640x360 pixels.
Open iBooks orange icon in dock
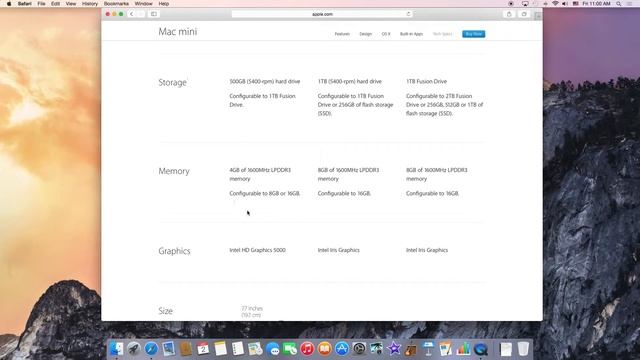click(324, 349)
